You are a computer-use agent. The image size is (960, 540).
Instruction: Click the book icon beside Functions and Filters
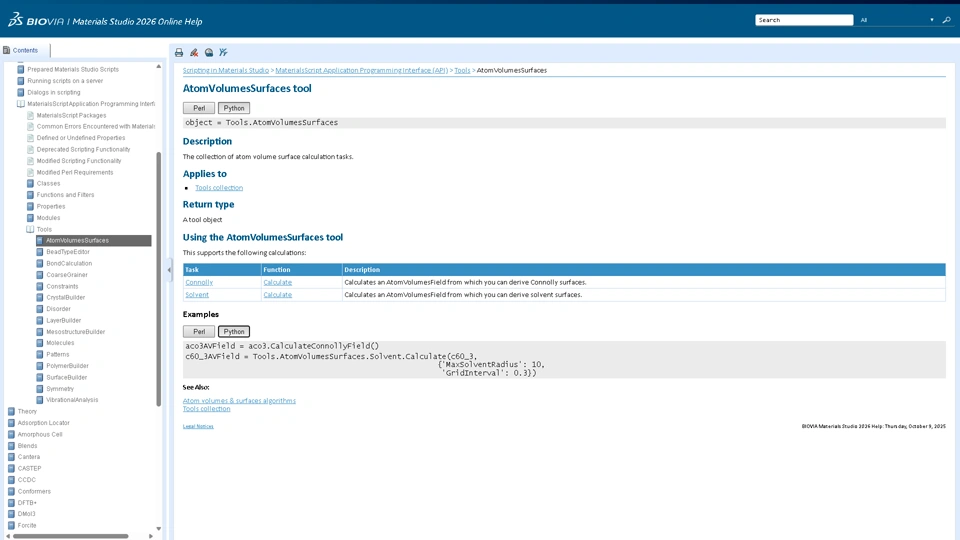(30, 195)
